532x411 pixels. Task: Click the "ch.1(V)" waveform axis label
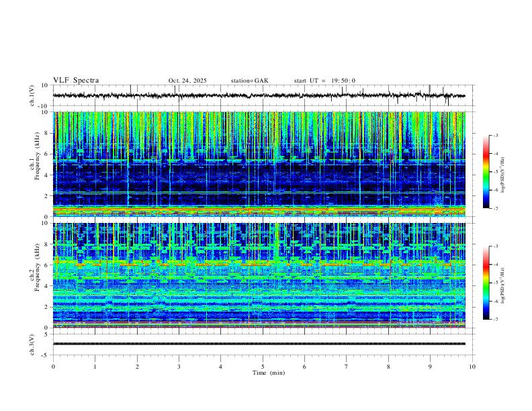click(32, 95)
